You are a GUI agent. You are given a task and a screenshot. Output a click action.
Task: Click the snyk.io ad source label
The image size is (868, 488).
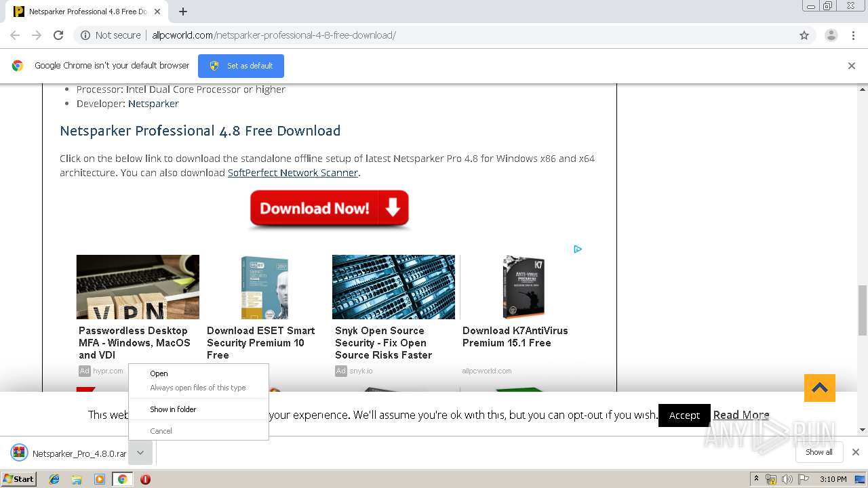pos(361,371)
